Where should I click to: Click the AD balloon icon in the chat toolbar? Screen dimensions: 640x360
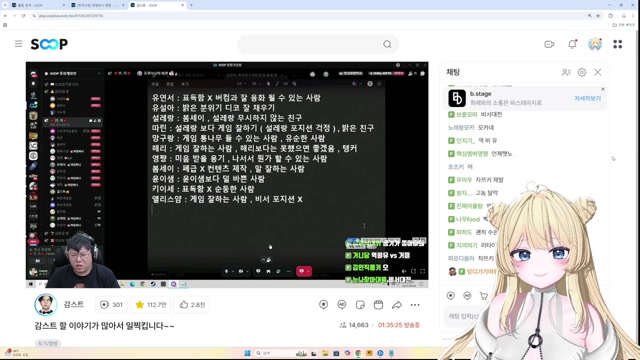[467, 296]
